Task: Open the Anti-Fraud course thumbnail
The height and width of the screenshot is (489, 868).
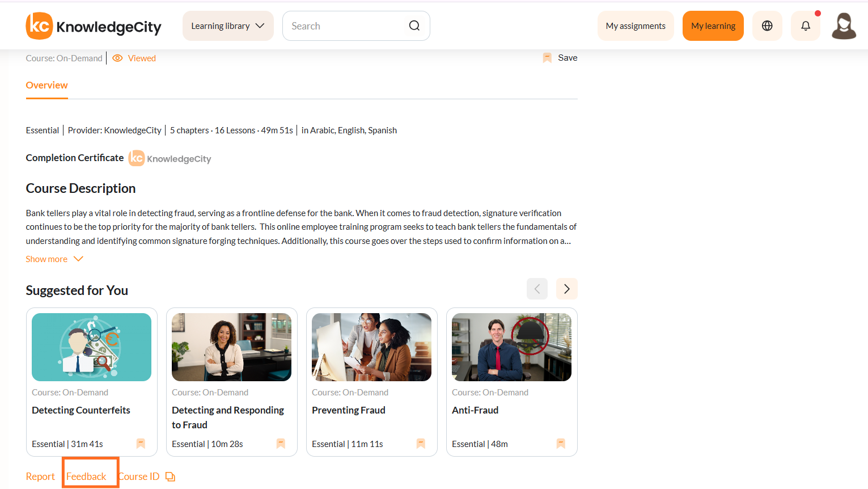Action: click(511, 347)
